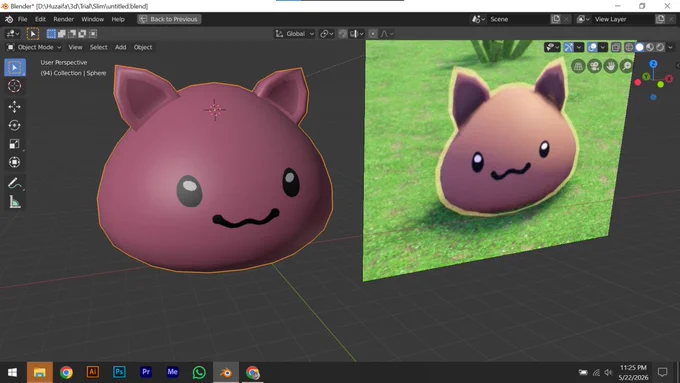Click the Z axis on navigation gizmo

[x=653, y=64]
